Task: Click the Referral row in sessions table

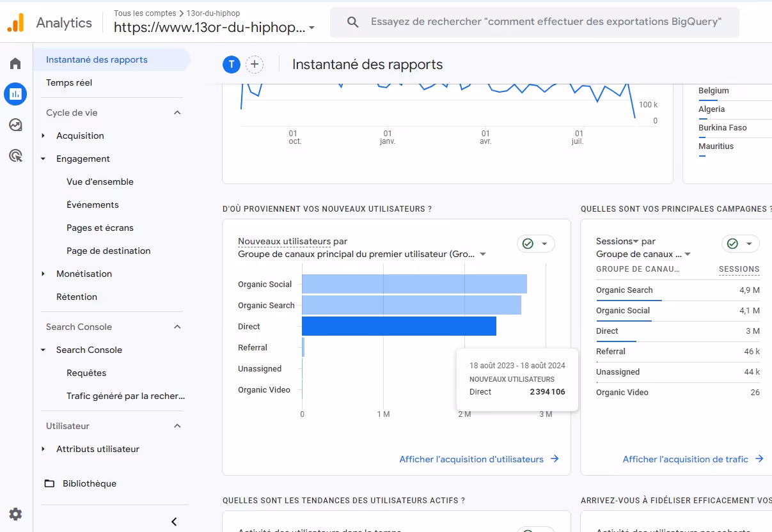Action: click(x=677, y=352)
